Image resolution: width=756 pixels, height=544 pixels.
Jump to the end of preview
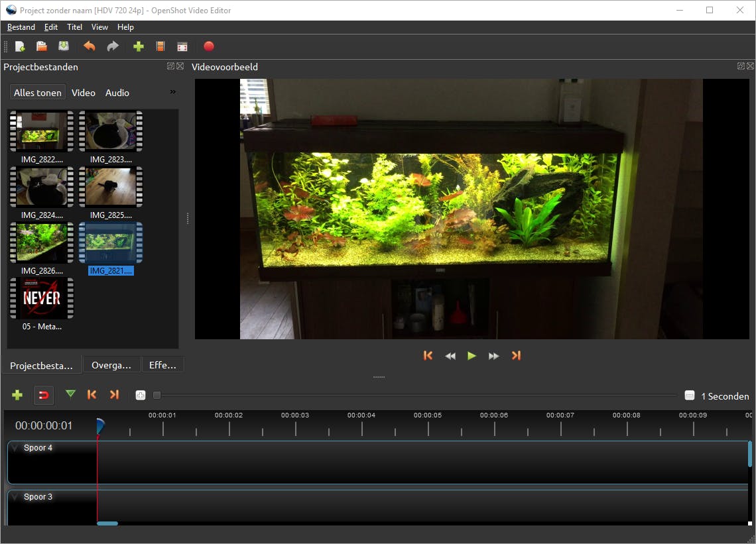click(516, 356)
